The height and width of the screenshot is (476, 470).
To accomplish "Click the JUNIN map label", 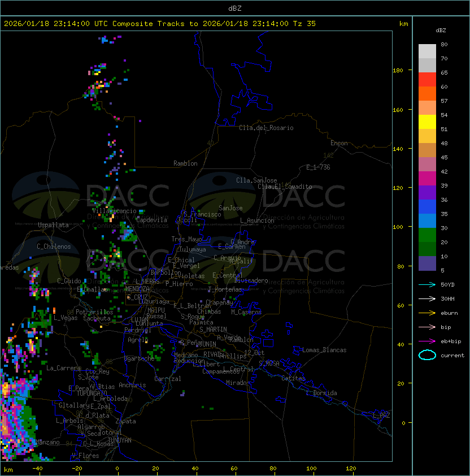I will coord(208,344).
